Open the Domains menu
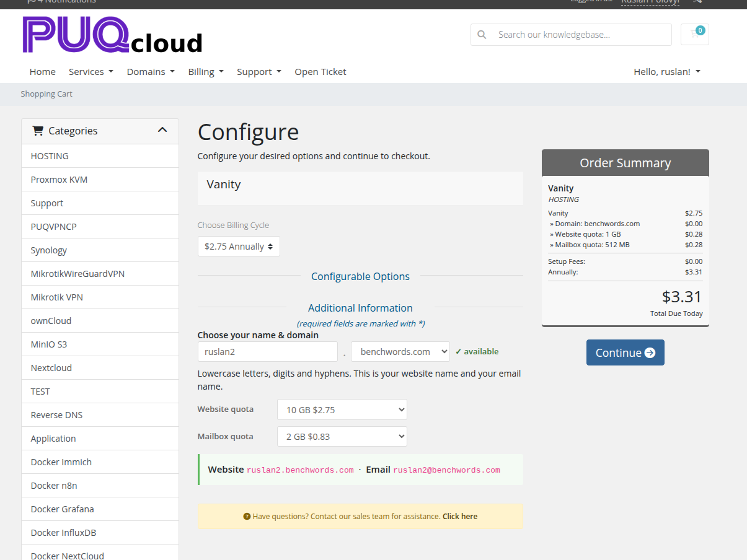 151,72
